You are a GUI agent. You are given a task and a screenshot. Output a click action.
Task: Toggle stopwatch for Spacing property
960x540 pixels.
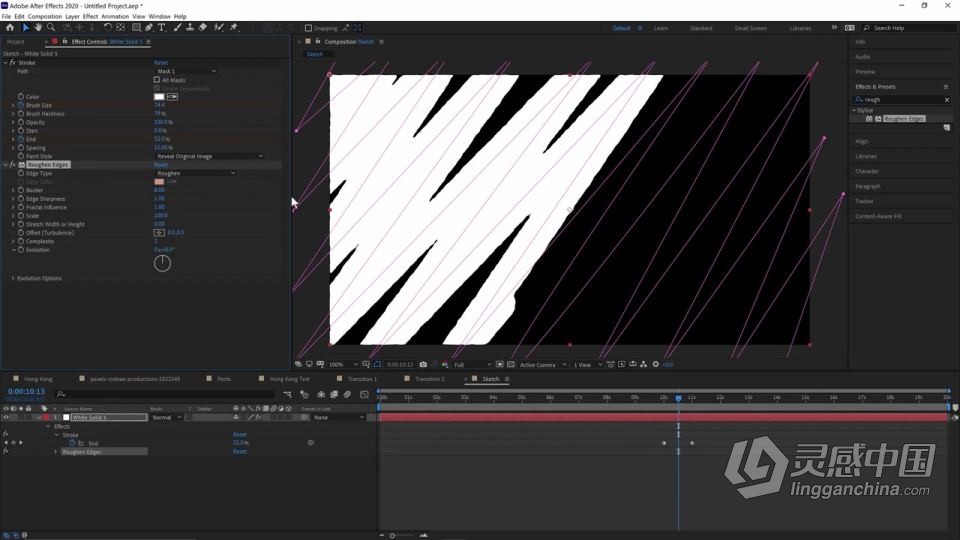(21, 148)
